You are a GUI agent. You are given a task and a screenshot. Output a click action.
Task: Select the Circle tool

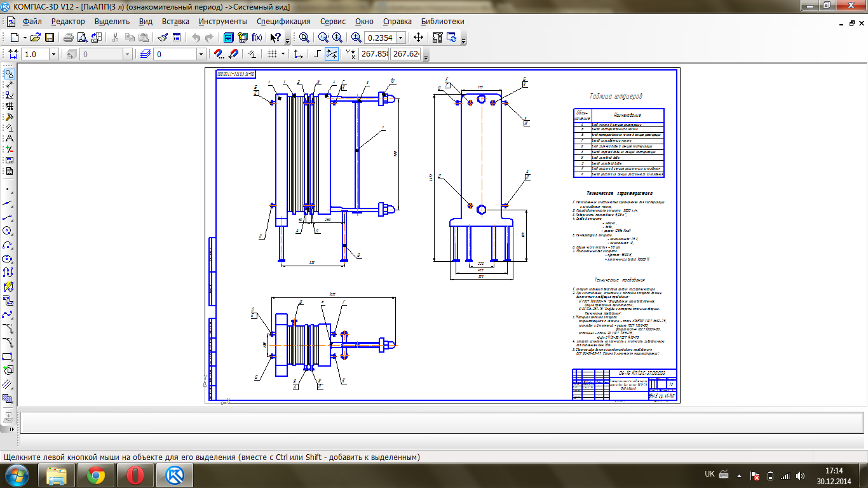click(8, 231)
